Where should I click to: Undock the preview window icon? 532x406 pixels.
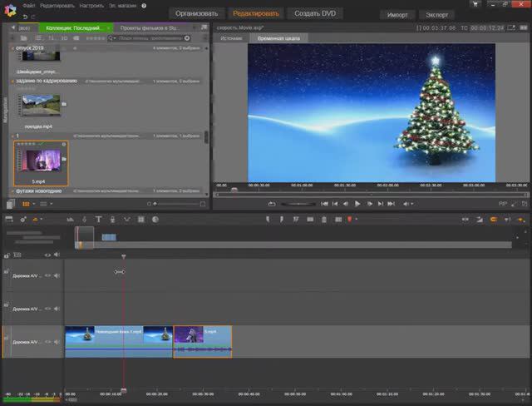tap(511, 27)
